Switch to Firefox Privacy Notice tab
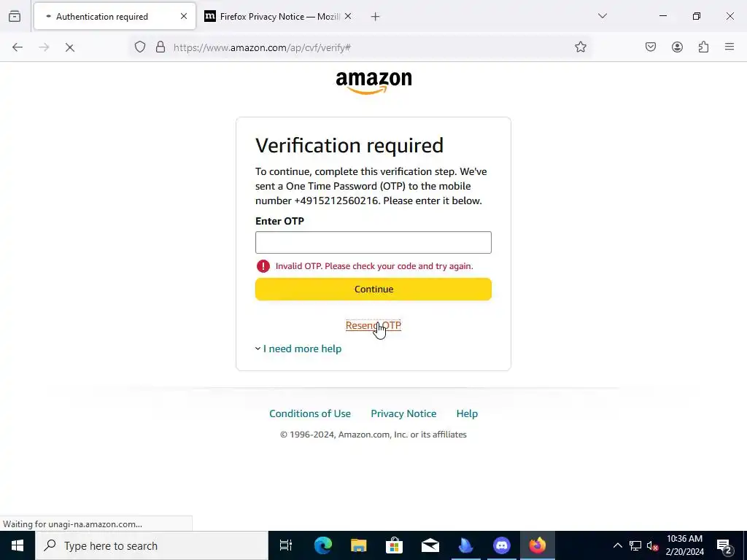747x560 pixels. (278, 17)
